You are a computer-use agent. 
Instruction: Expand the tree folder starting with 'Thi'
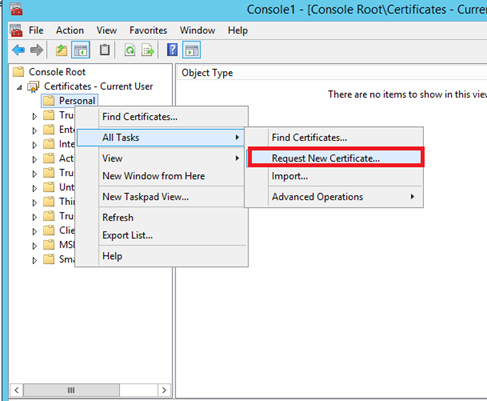(x=34, y=202)
